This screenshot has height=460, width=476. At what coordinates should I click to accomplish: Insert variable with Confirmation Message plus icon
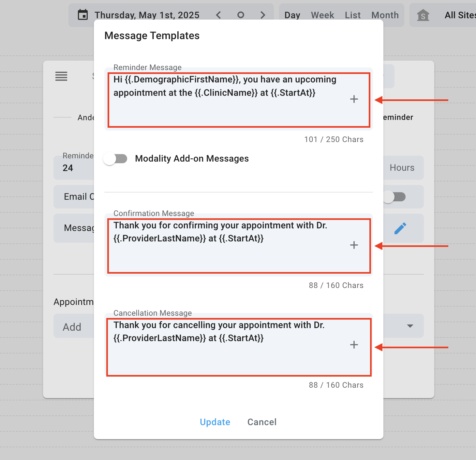click(x=354, y=245)
